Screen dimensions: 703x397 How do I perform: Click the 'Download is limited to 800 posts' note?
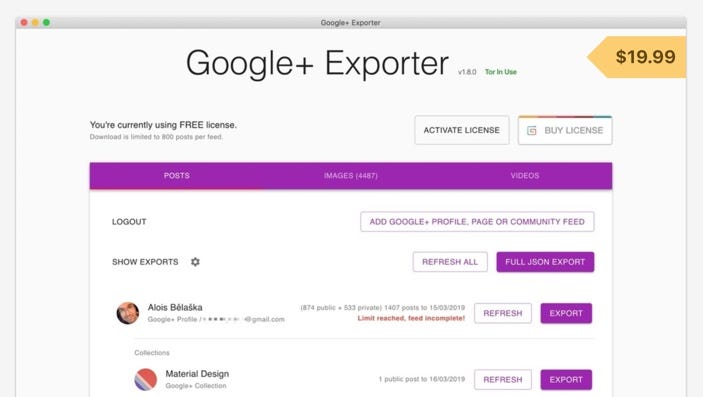point(156,137)
